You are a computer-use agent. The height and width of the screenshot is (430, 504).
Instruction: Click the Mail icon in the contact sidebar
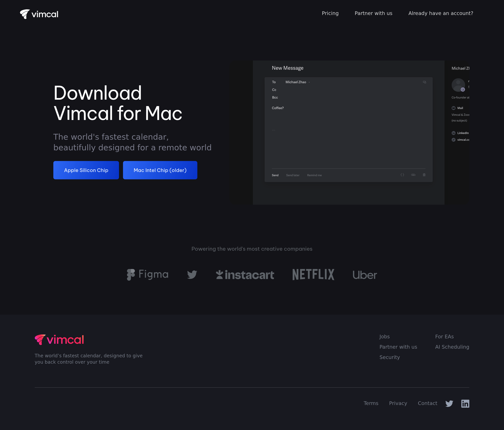pyautogui.click(x=453, y=108)
